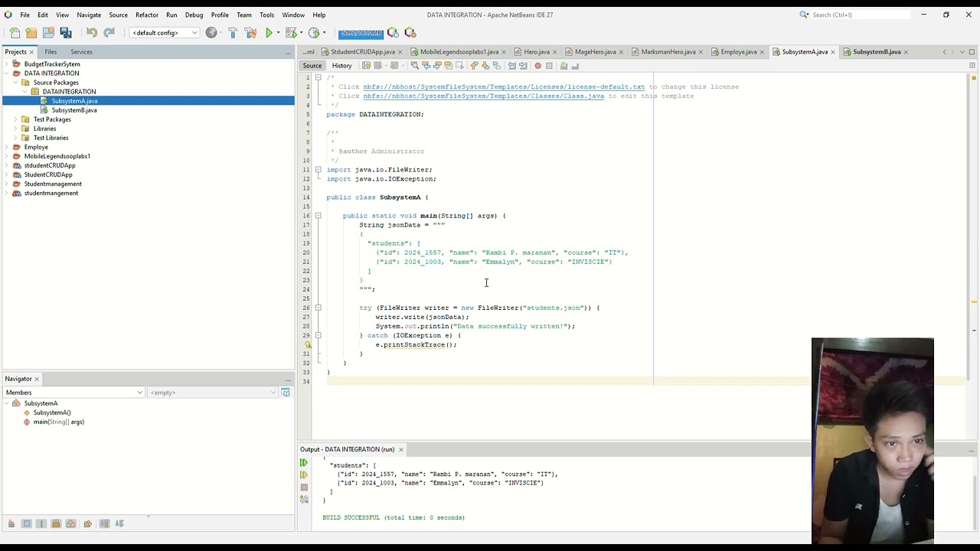Screen dimensions: 980x551
Task: Click the New File toolbar icon
Action: click(x=15, y=33)
